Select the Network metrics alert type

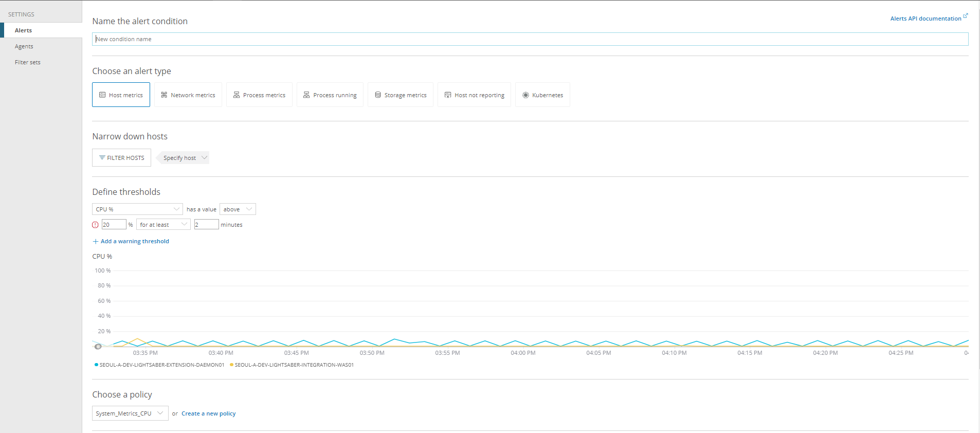[188, 95]
